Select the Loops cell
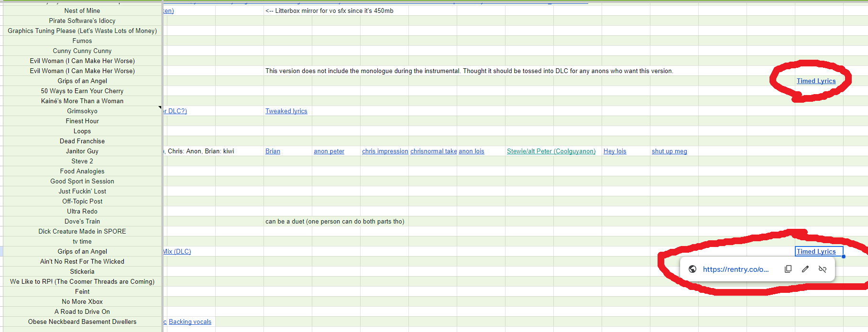868x332 pixels. click(82, 131)
